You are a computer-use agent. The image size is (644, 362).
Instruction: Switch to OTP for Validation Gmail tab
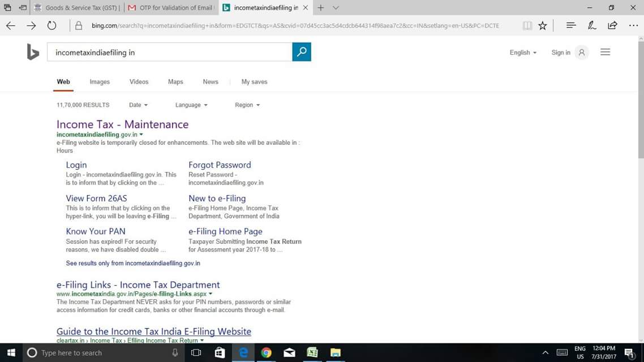[x=170, y=7]
